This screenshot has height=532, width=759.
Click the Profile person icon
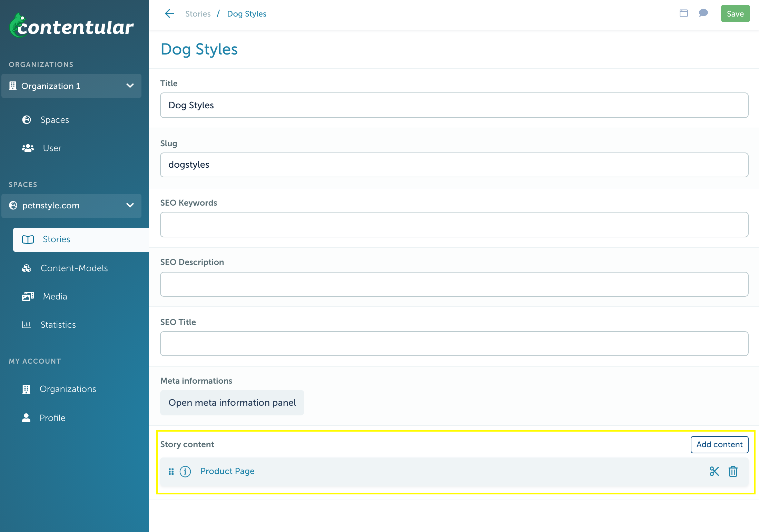tap(26, 418)
